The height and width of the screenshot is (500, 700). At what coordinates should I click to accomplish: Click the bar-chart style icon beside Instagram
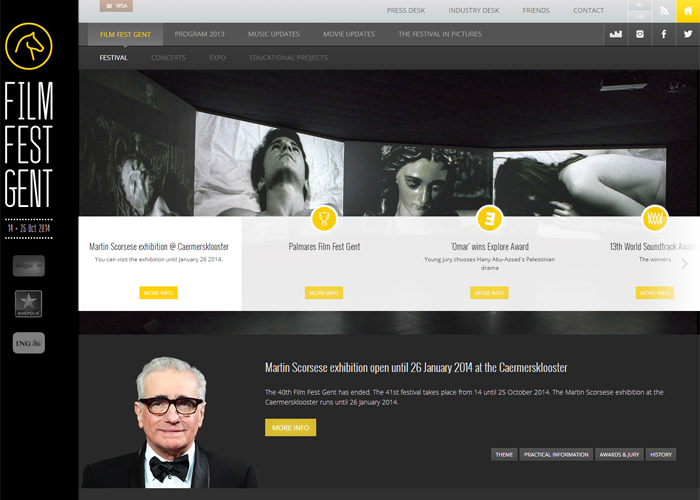(x=616, y=34)
